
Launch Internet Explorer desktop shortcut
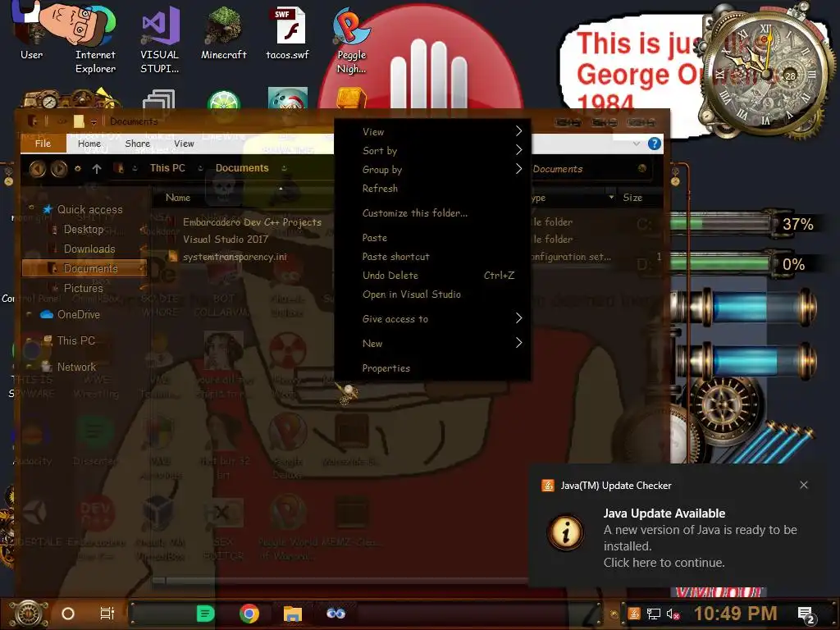[95, 38]
